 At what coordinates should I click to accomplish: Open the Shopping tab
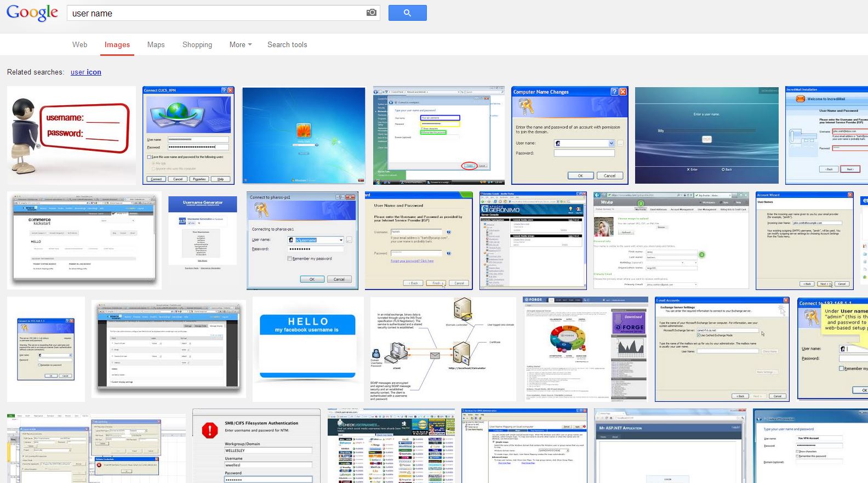click(197, 45)
